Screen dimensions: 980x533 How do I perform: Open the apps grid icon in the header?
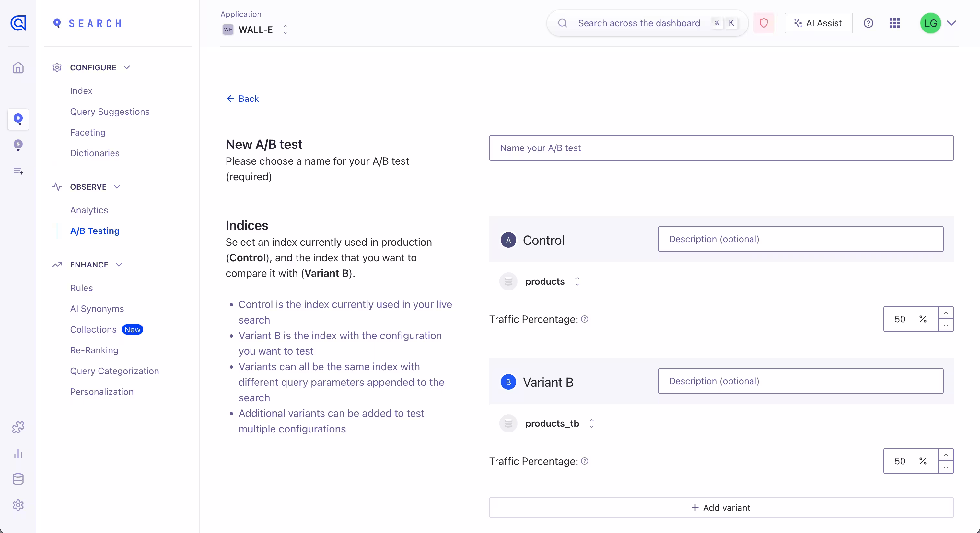click(894, 23)
